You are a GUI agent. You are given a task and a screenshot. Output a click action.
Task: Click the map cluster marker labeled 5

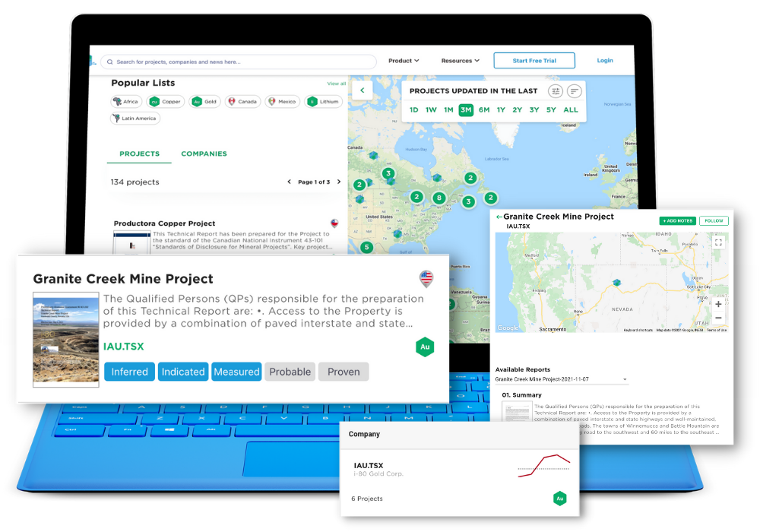366,247
